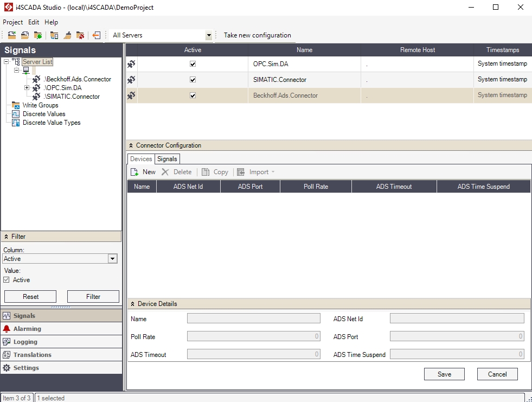Select the Write Groups folder icon in tree

pos(16,105)
